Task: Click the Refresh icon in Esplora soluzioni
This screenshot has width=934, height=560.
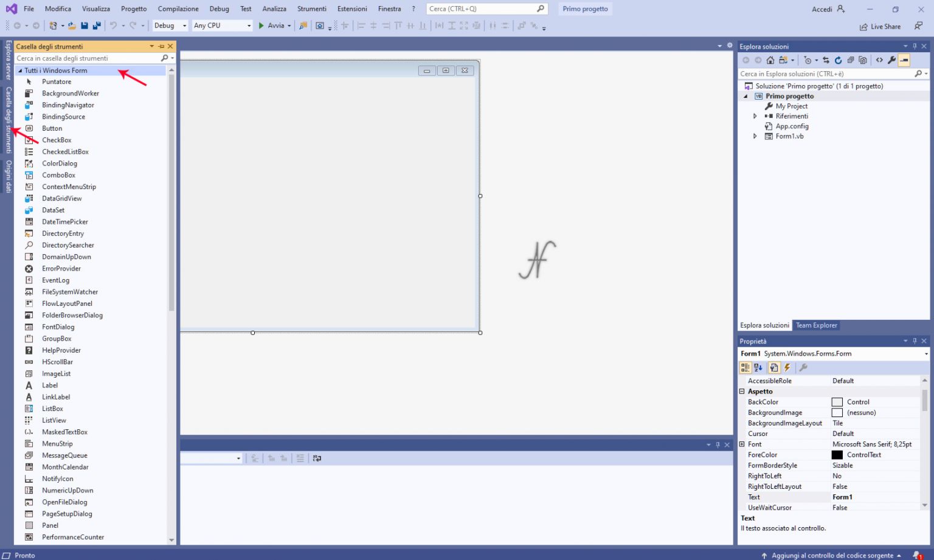Action: [x=838, y=60]
